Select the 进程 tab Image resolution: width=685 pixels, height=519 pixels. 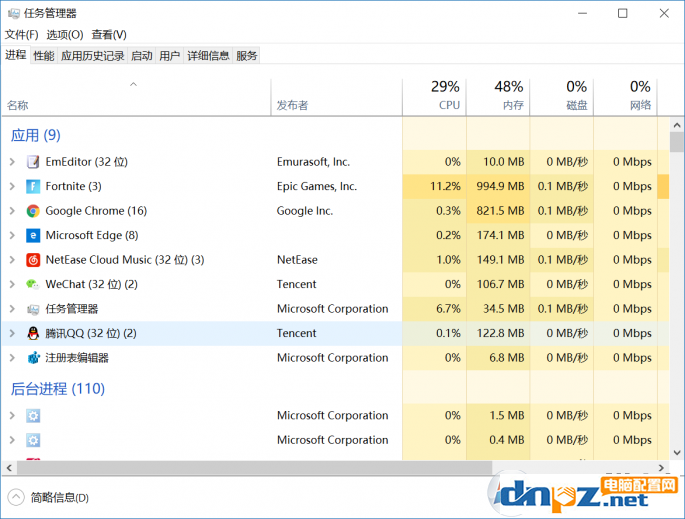click(x=16, y=55)
